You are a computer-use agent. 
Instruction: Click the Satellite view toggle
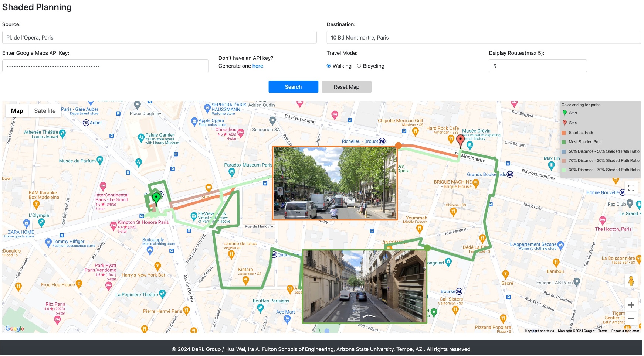(45, 110)
